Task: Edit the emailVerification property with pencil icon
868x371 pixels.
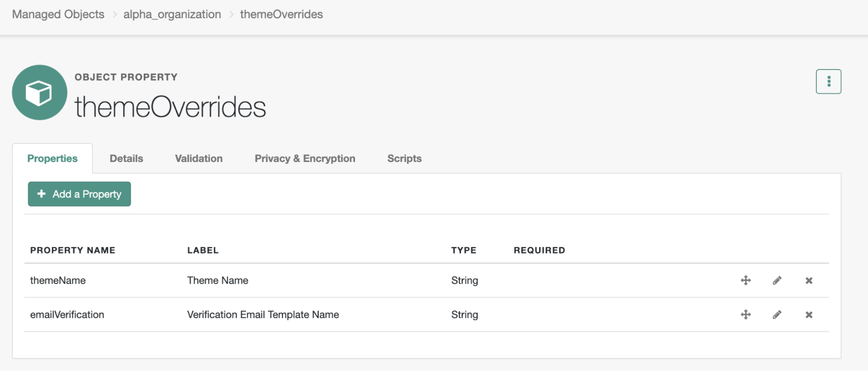Action: click(x=777, y=315)
